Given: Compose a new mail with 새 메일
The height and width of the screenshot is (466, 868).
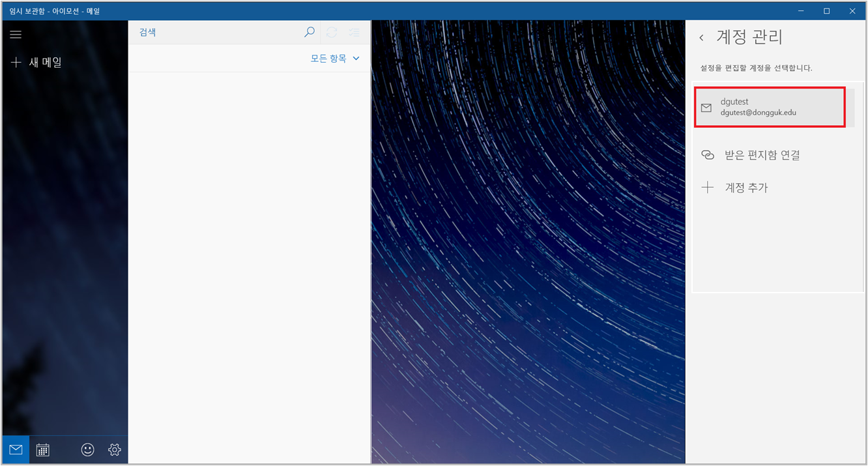Looking at the screenshot, I should click(36, 63).
